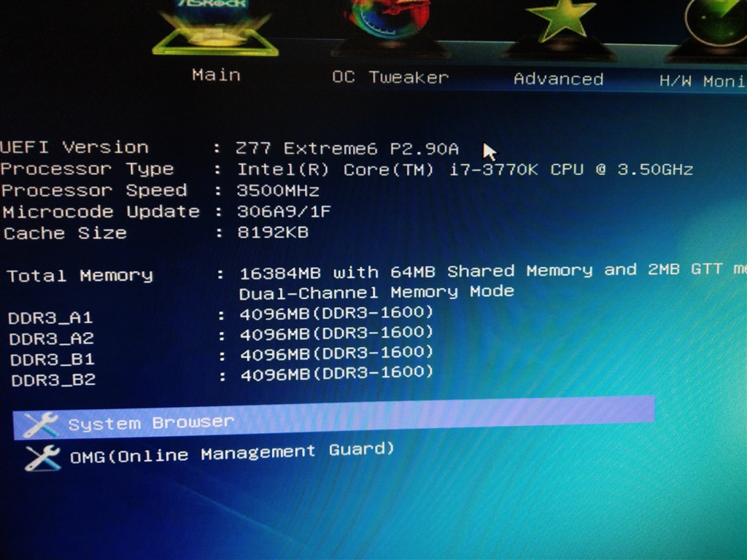Click the Dual-Channel Memory Mode text

[x=376, y=292]
